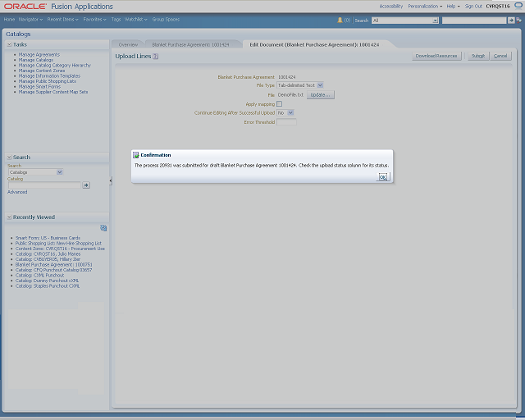Open Catalog: CXML Punchout

39,276
